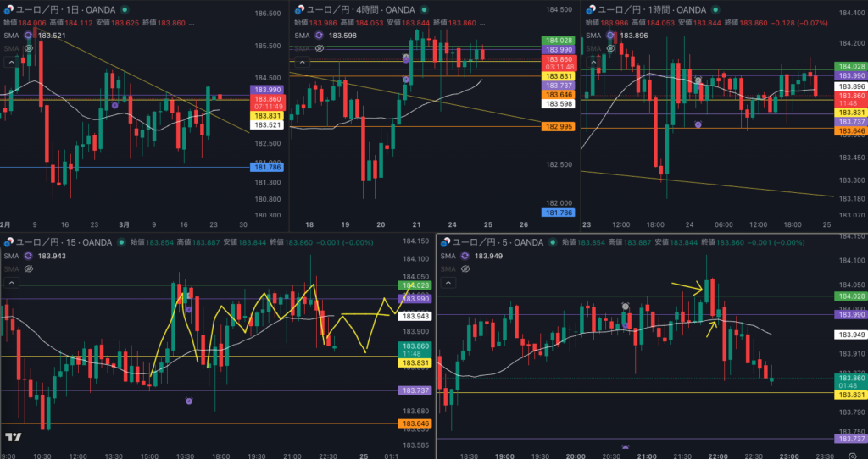Show hidden SMA indicator on daily chart
Screen dimensions: 868x459
[x=28, y=48]
